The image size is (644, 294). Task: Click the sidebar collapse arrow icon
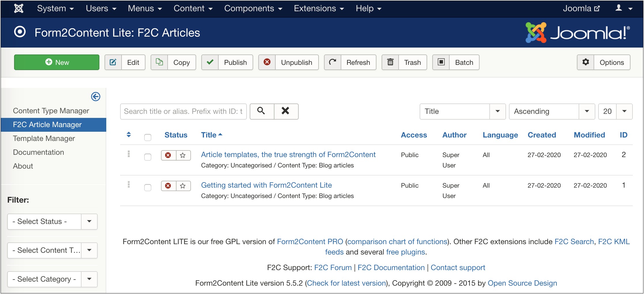(x=96, y=97)
